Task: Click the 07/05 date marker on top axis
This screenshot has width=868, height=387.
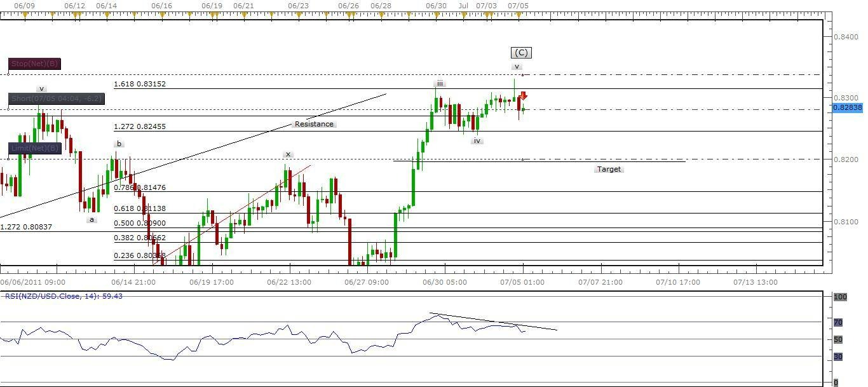Action: pyautogui.click(x=519, y=5)
